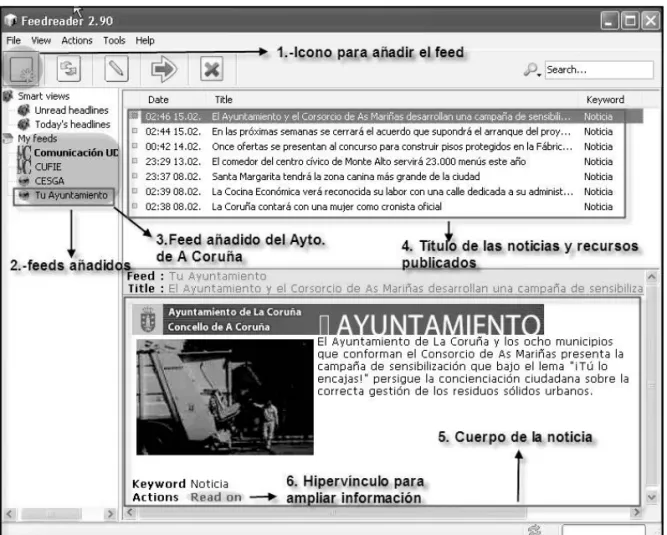The height and width of the screenshot is (535, 667).
Task: Click the Noticia keyword in article footer
Action: pyautogui.click(x=209, y=484)
